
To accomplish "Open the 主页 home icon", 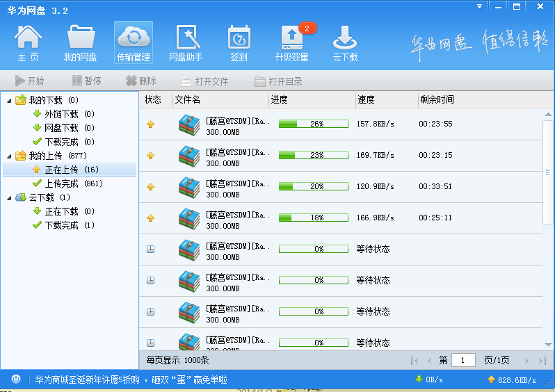I will point(28,43).
